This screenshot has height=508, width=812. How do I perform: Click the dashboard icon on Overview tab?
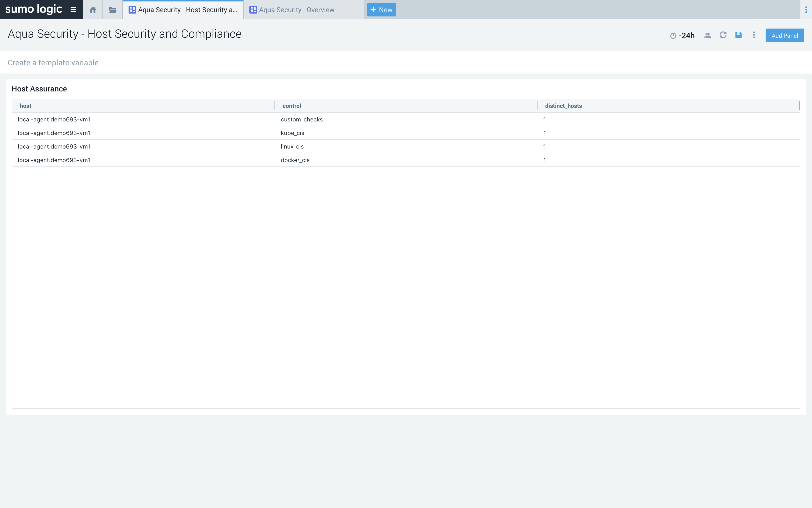click(x=253, y=10)
